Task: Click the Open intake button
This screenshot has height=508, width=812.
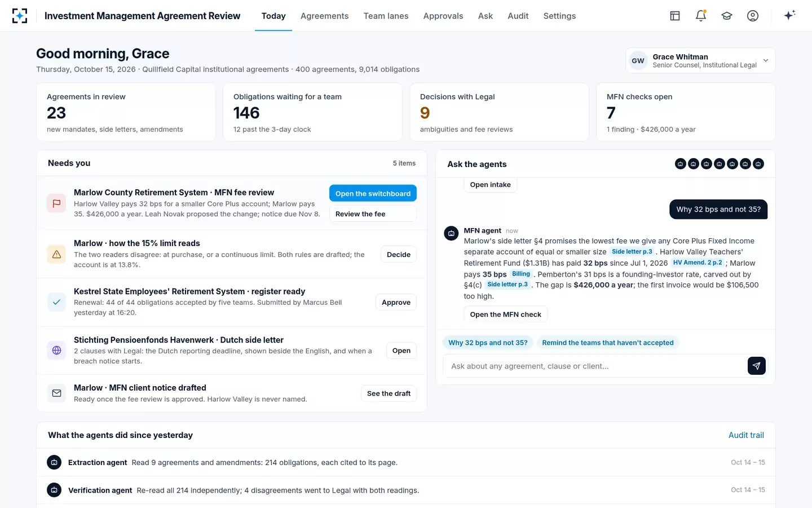Action: (x=490, y=185)
